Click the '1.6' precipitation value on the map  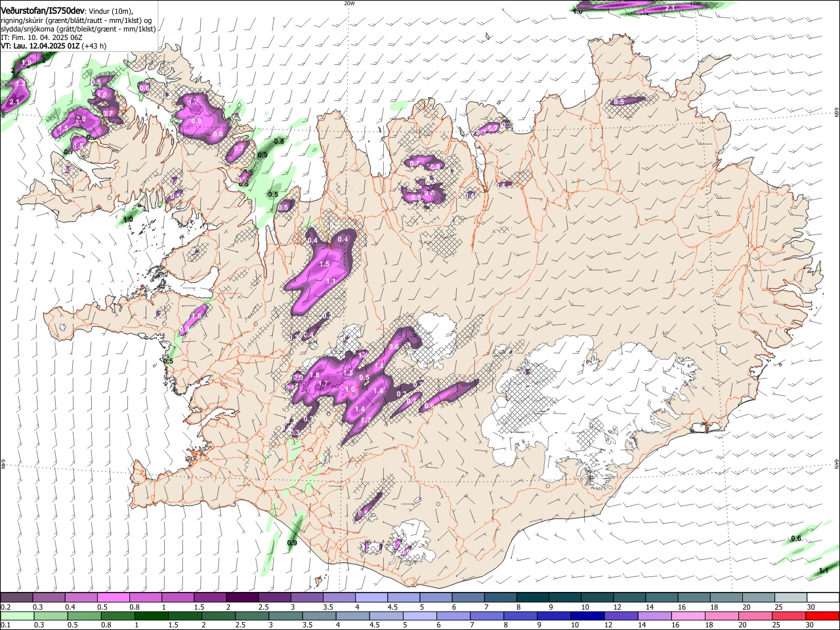196,317
